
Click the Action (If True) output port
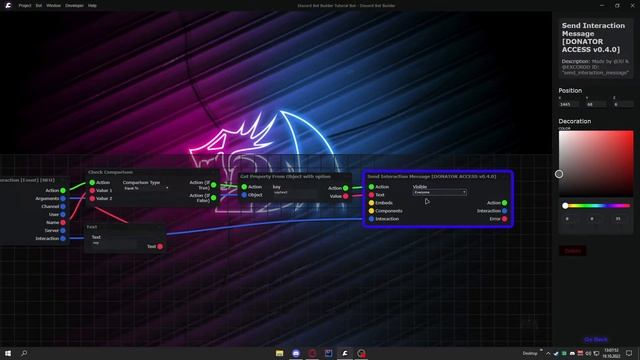(213, 185)
